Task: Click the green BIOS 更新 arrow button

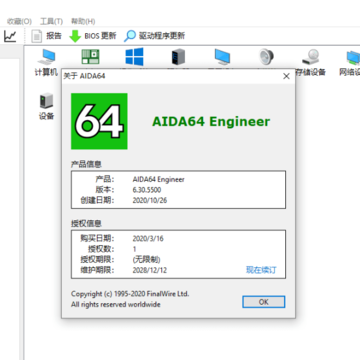Action: [x=93, y=36]
